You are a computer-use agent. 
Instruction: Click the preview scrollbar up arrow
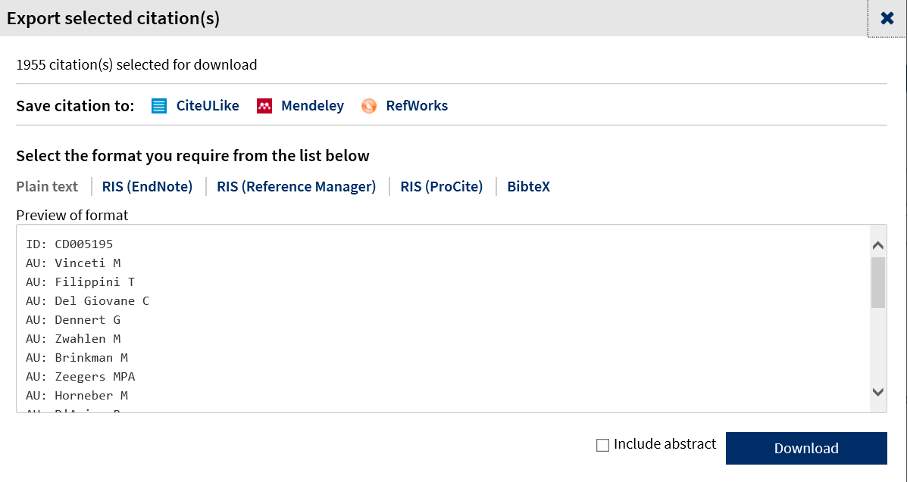[878, 246]
